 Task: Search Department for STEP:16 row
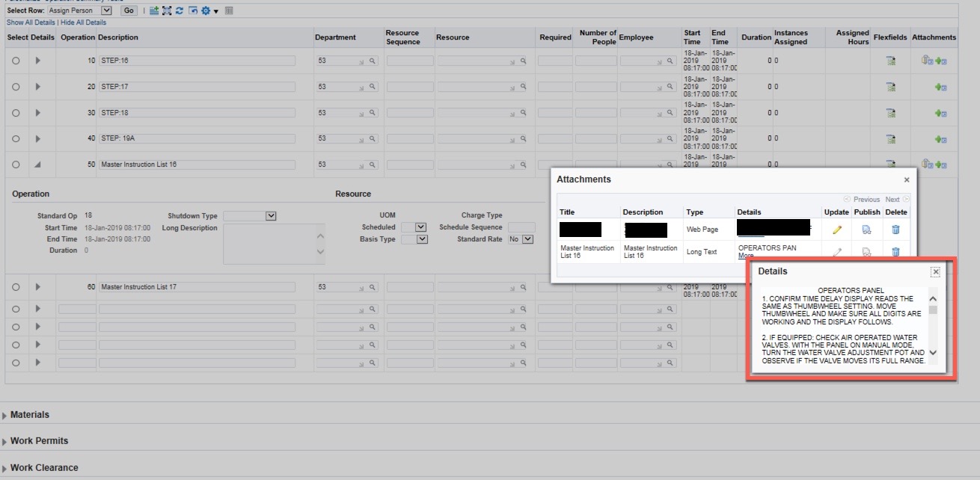pos(372,61)
